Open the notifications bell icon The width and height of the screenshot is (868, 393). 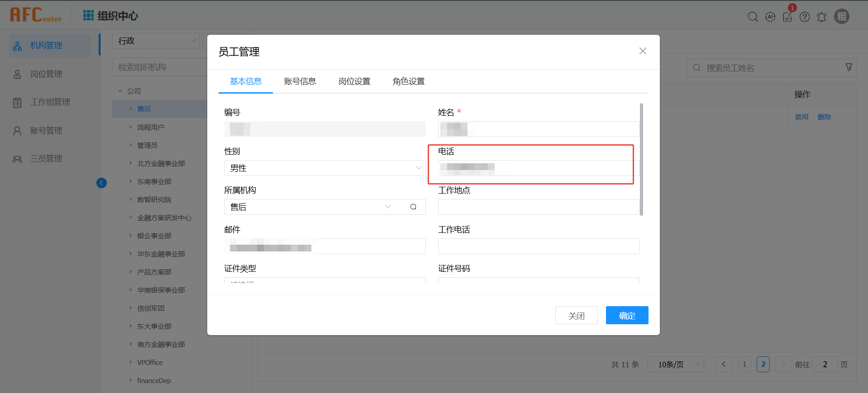[x=821, y=17]
